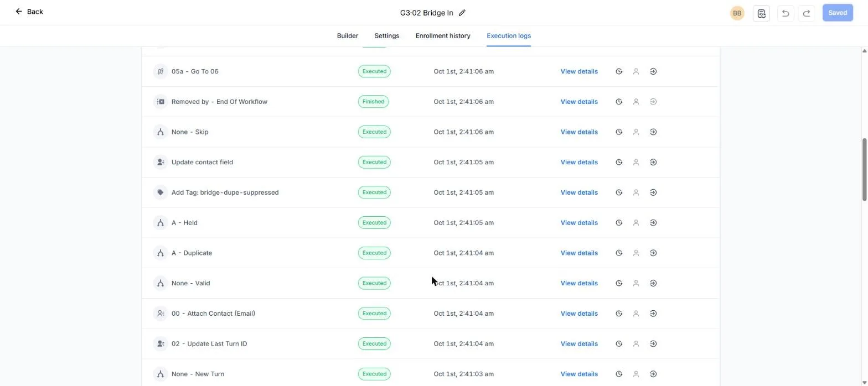Click the pencil icon beside G3-02 Bridge In

(462, 13)
